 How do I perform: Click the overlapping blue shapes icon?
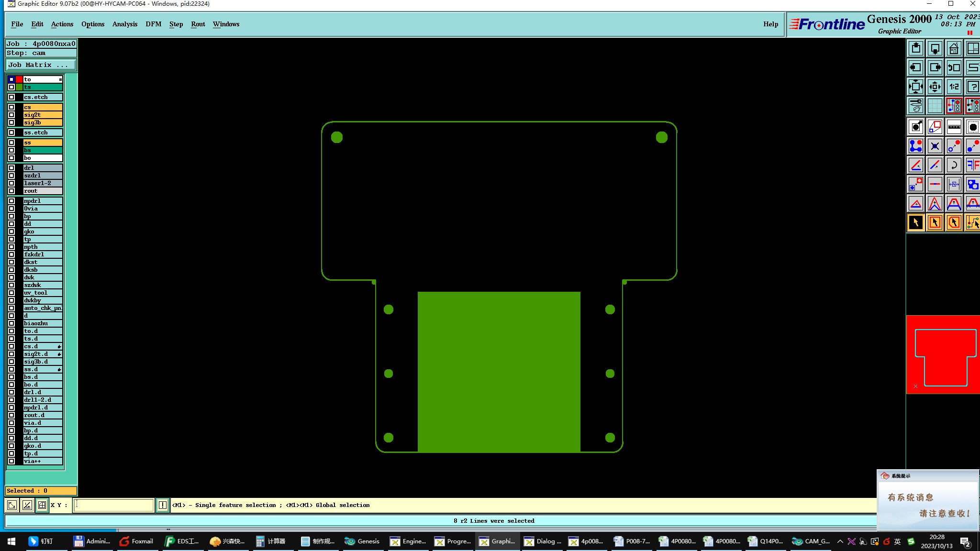click(973, 184)
